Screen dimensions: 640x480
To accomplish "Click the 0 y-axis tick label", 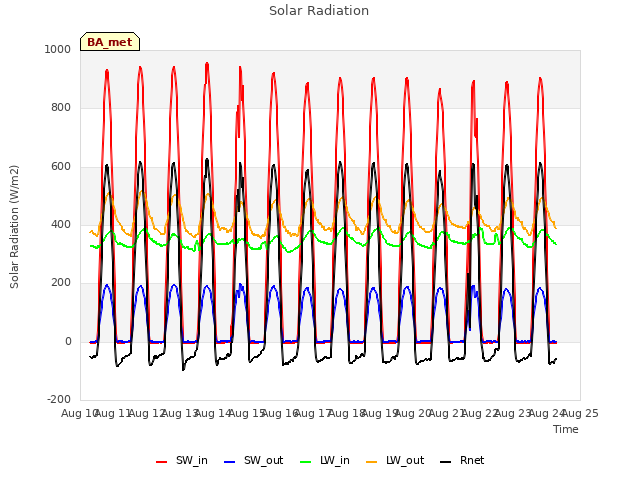I will (x=68, y=342).
